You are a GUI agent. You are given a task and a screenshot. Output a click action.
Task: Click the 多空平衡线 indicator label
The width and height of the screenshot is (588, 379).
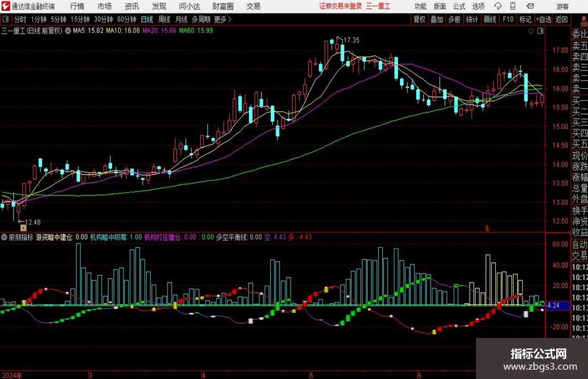click(233, 237)
